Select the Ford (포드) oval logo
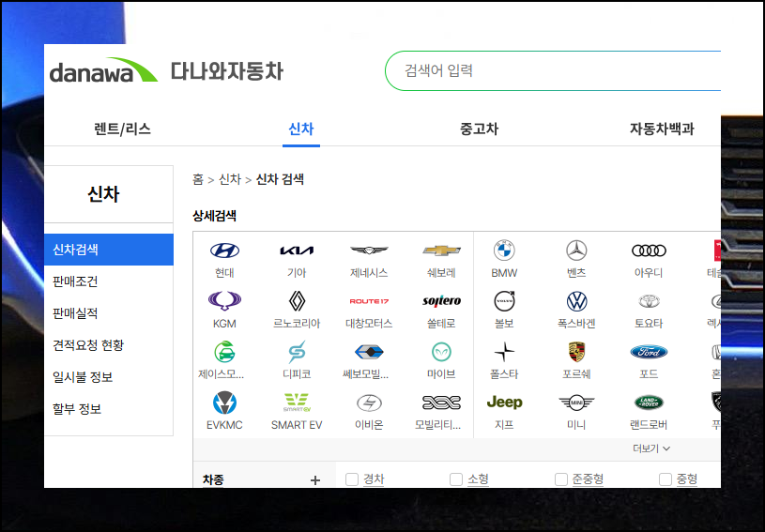The height and width of the screenshot is (532, 765). coord(649,352)
